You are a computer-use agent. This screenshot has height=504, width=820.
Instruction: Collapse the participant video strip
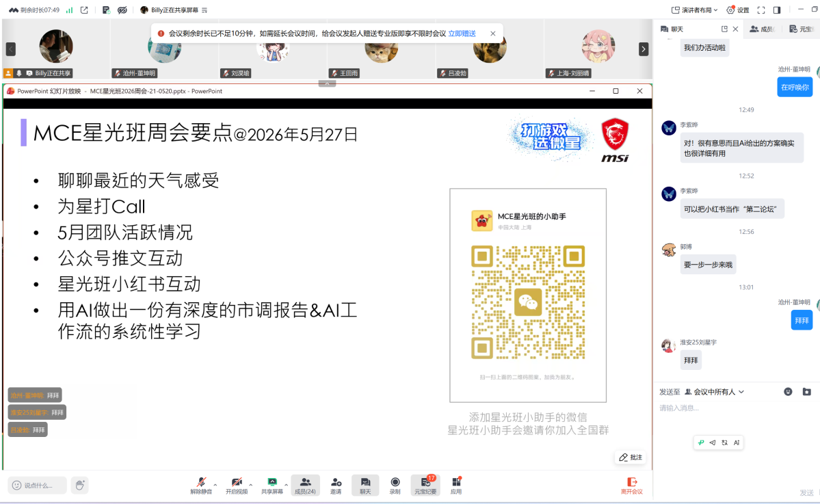[327, 83]
